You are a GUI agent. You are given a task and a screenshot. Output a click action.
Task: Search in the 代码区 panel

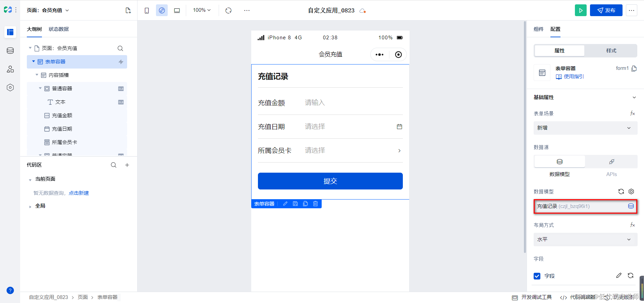114,165
